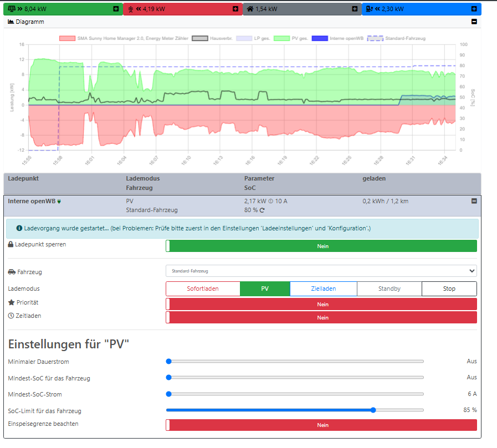Viewport: 497px width, 448px height.
Task: Click the 16:31 time label on chart axis
Action: 410,161
